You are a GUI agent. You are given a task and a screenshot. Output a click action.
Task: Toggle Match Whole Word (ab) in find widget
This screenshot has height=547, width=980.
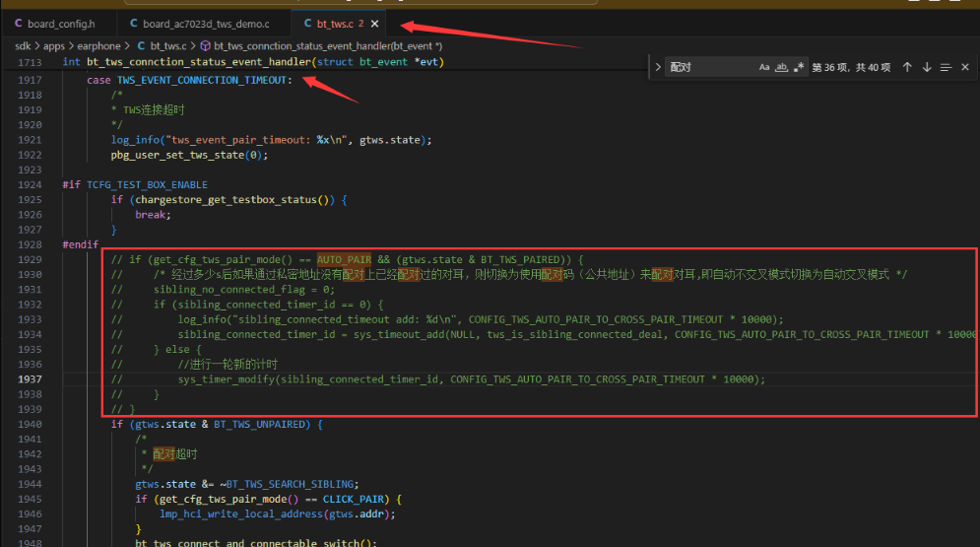(x=781, y=67)
